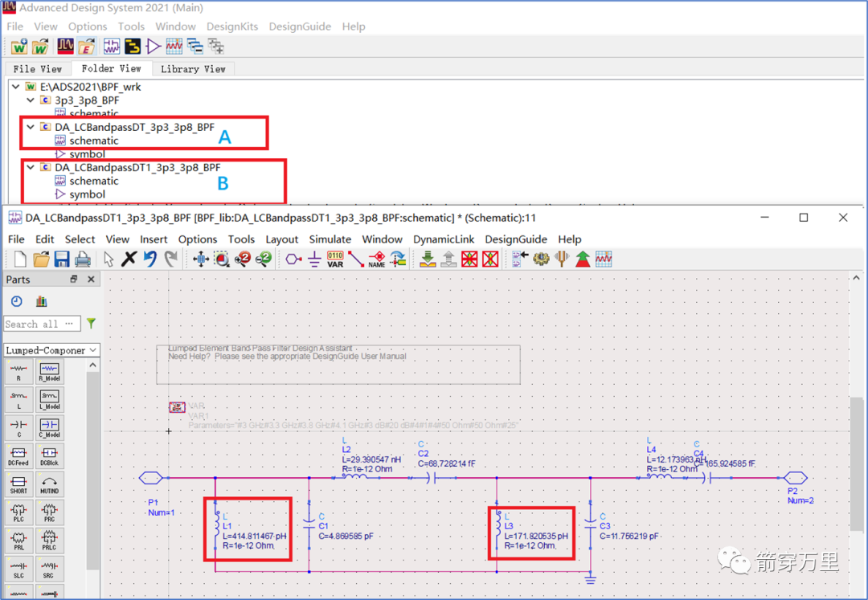Open the DesignKits menu in main window

click(x=232, y=27)
